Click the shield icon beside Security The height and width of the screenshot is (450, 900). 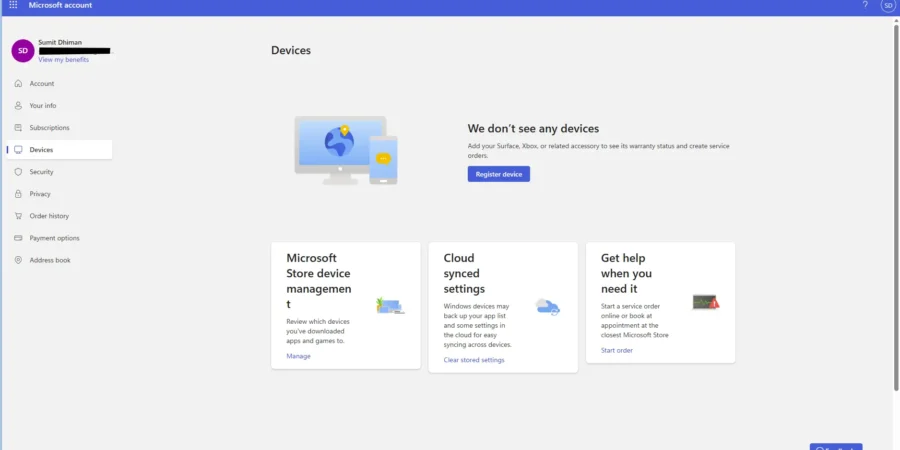[18, 172]
